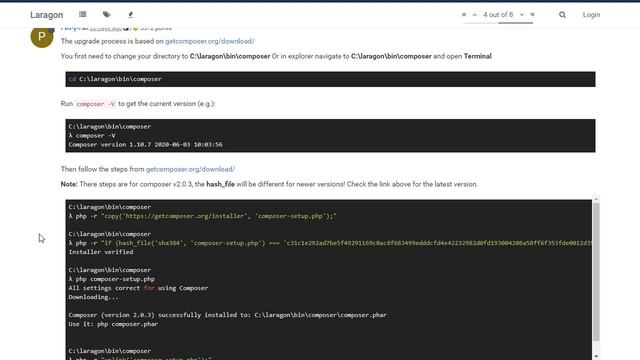640x360 pixels.
Task: Click the 'php composer-setup.php' command line
Action: (x=111, y=279)
